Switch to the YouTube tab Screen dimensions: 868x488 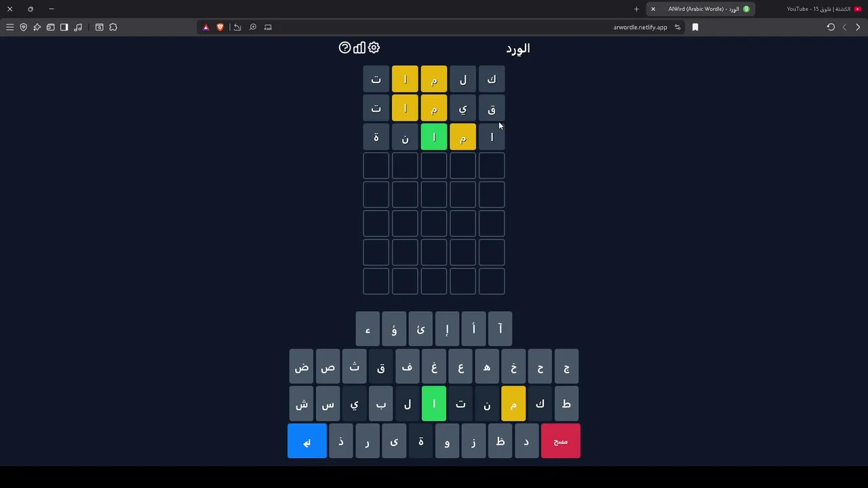click(x=822, y=9)
